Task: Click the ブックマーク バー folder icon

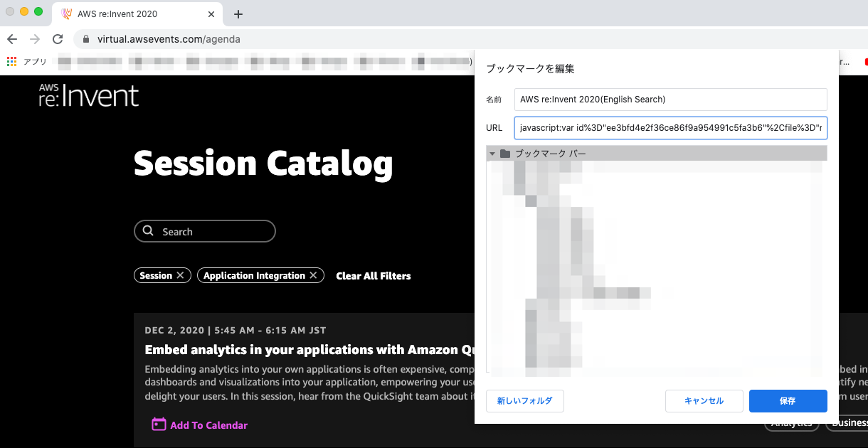Action: [505, 153]
